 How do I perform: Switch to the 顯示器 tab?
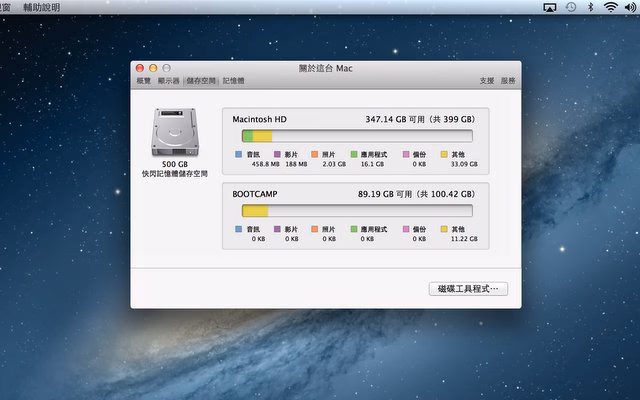169,81
